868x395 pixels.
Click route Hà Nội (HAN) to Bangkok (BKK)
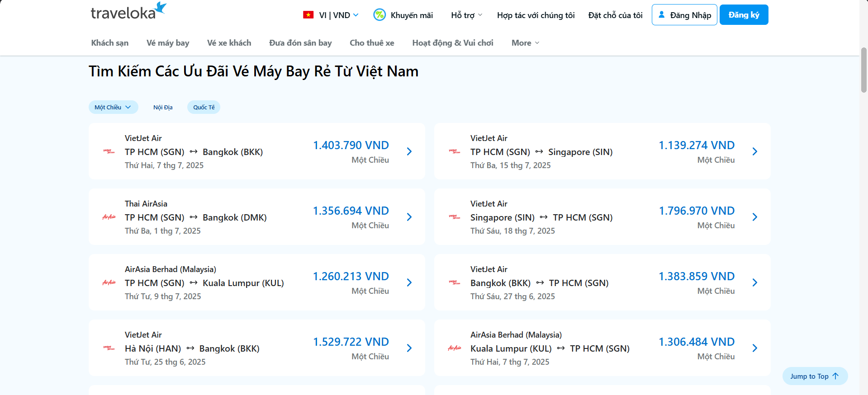coord(192,348)
